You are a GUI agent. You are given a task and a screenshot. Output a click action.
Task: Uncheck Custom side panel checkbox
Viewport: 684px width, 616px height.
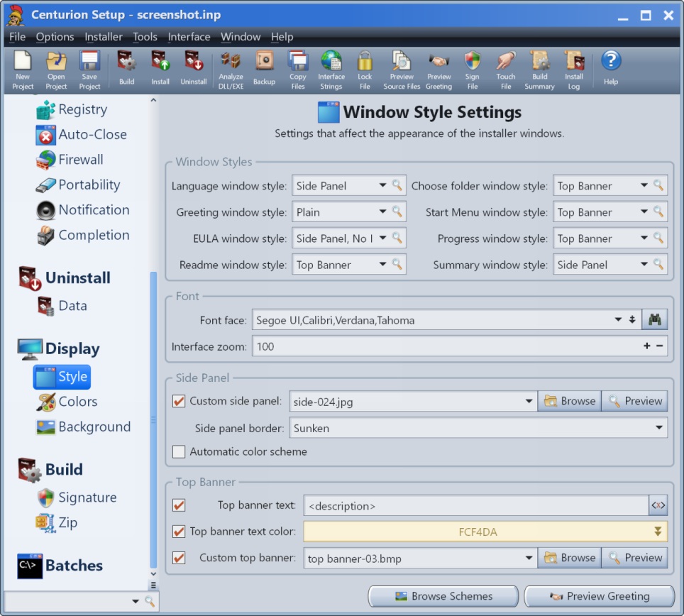click(x=179, y=401)
